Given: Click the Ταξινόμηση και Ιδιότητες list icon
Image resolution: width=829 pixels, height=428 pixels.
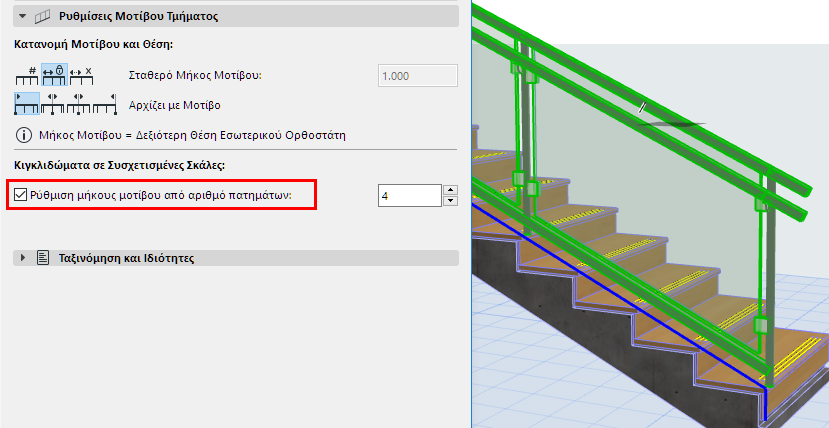Looking at the screenshot, I should (x=42, y=258).
